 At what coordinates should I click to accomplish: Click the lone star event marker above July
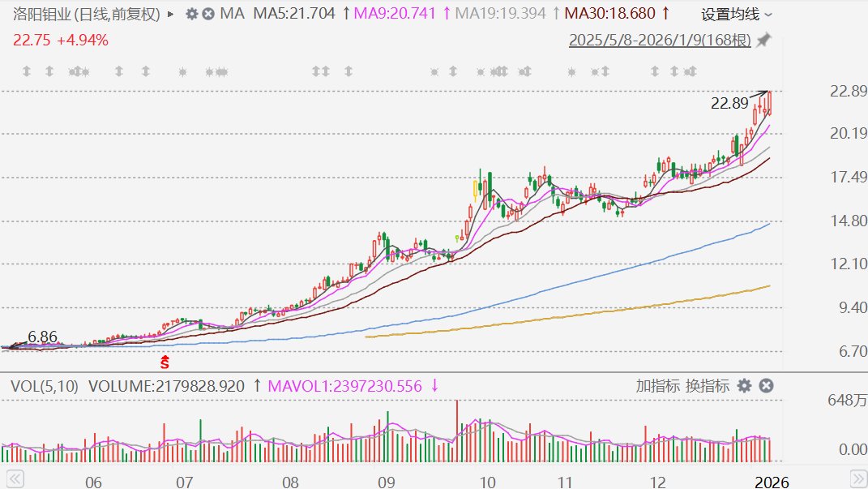click(182, 72)
